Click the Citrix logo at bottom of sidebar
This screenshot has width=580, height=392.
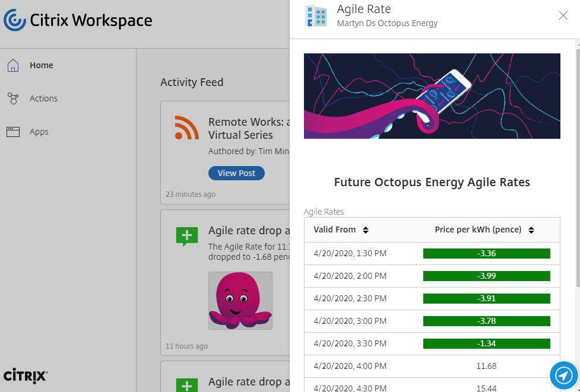tap(26, 375)
